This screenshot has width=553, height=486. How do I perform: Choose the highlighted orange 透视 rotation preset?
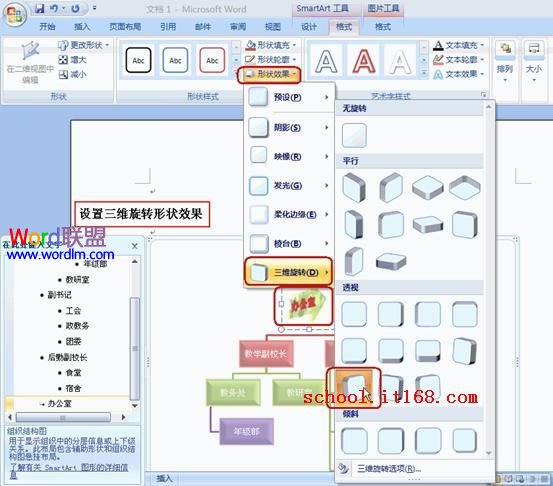click(354, 386)
